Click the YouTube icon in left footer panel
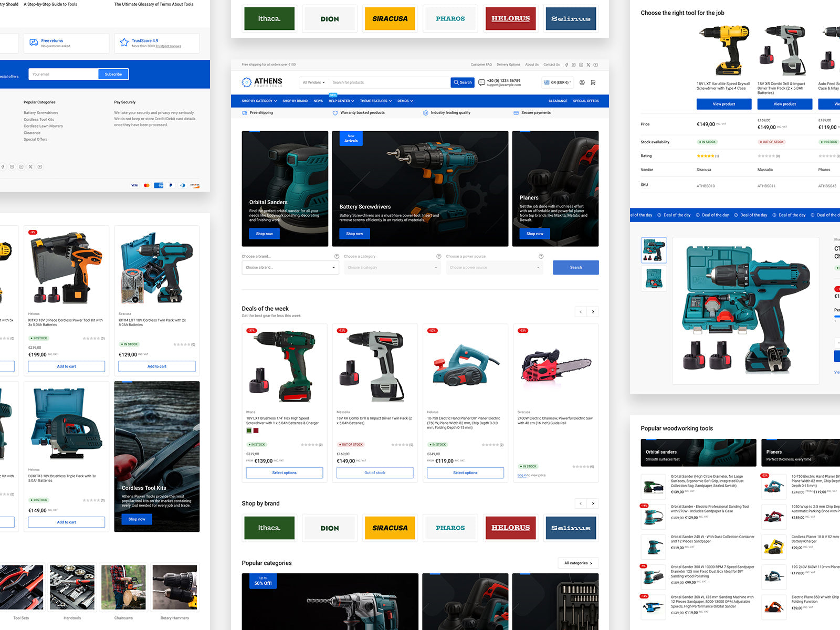The image size is (840, 630). pos(40,166)
